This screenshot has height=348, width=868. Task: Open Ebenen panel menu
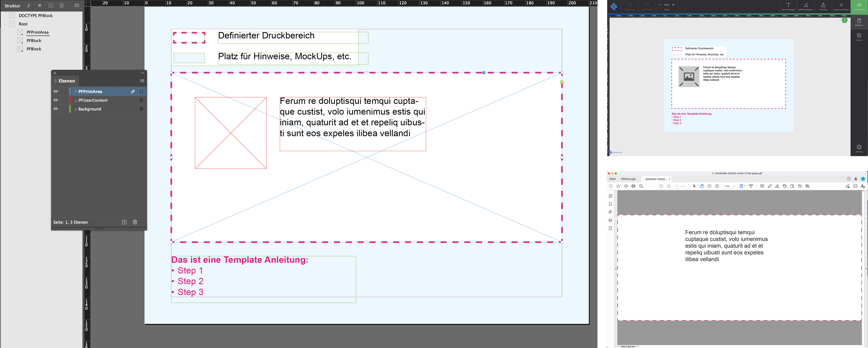coord(142,81)
